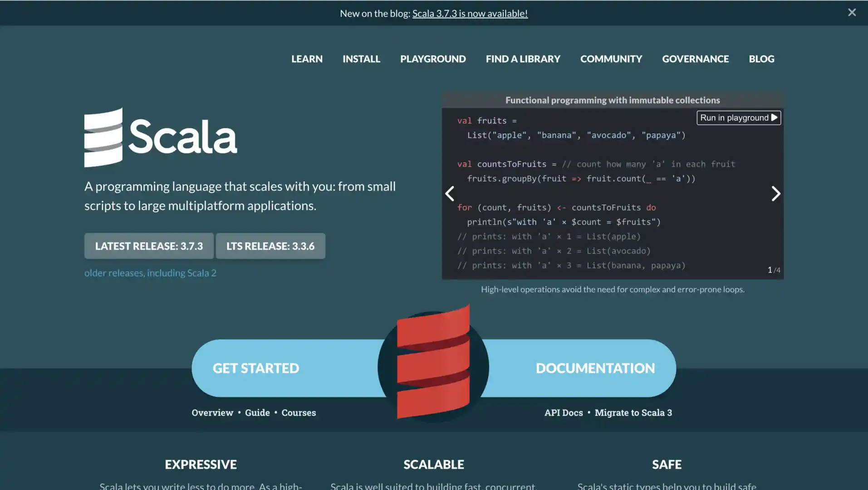The width and height of the screenshot is (868, 490).
Task: Open older releases including Scala 2 link
Action: pyautogui.click(x=150, y=273)
